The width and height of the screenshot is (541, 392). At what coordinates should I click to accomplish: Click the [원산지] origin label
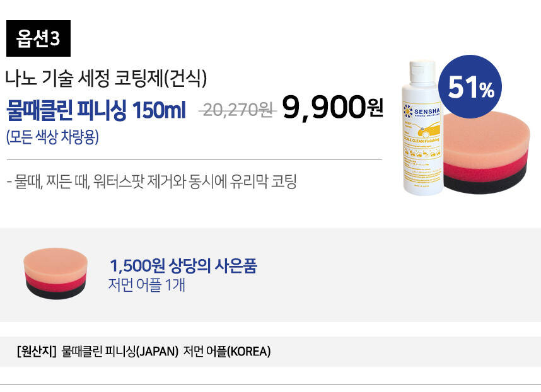click(37, 351)
